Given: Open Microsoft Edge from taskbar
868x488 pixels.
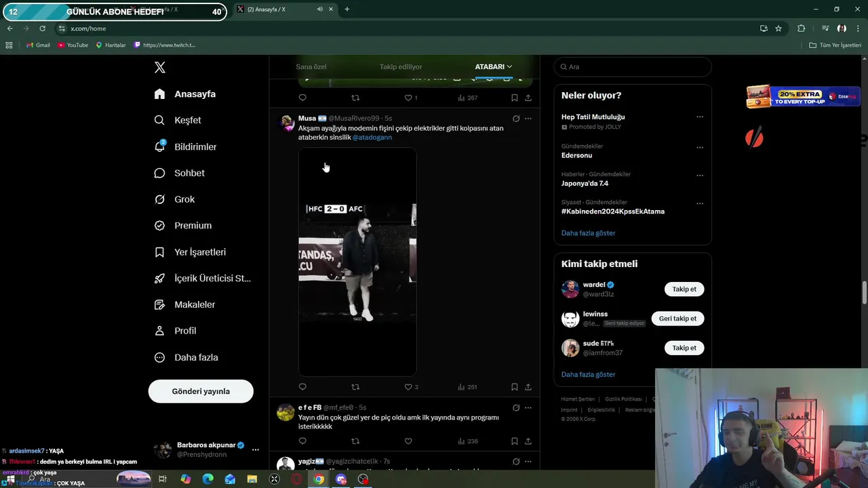Looking at the screenshot, I should [x=208, y=479].
